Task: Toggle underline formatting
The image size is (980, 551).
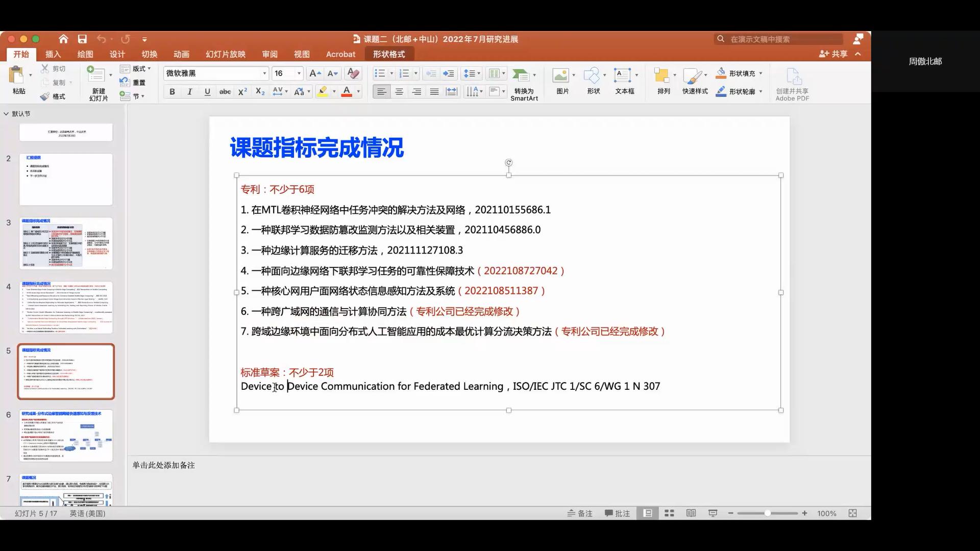Action: pos(207,92)
